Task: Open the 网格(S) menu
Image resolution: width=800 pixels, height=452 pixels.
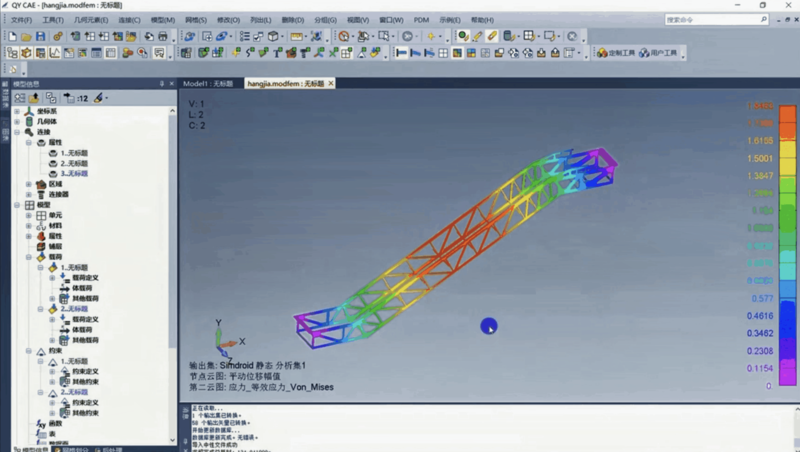Action: click(195, 19)
